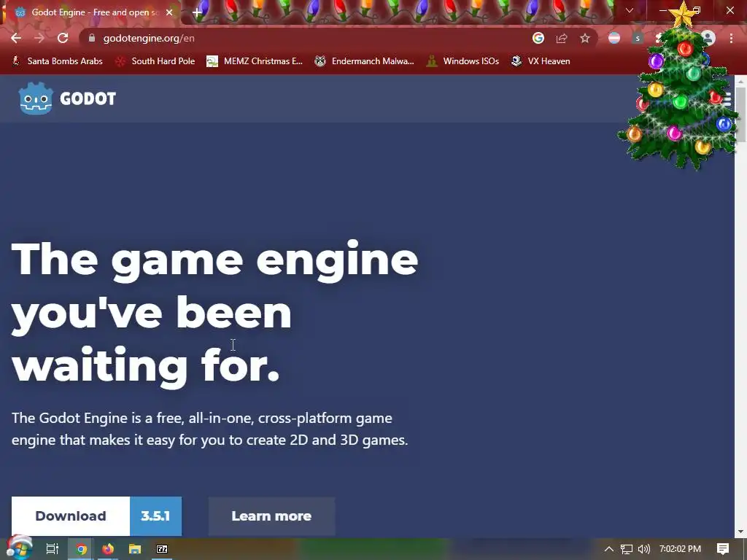Open the Windows Start button with Santa hat
The height and width of the screenshot is (560, 747).
[19, 548]
